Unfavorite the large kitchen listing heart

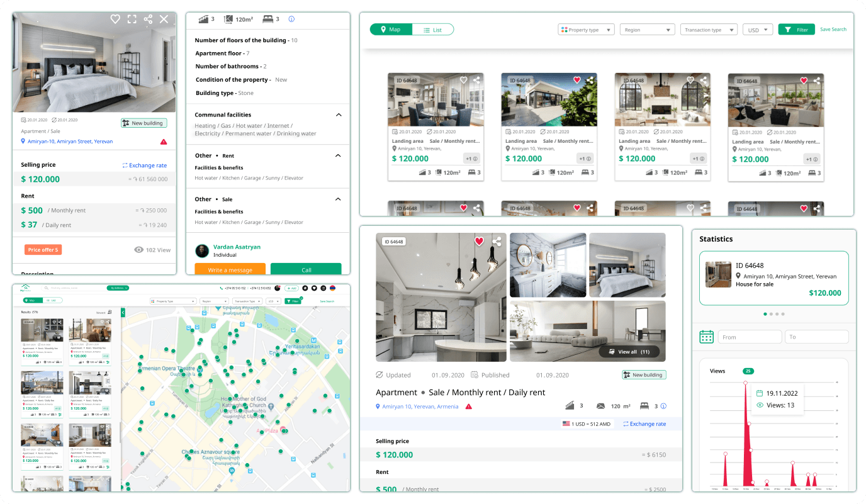[x=479, y=242]
